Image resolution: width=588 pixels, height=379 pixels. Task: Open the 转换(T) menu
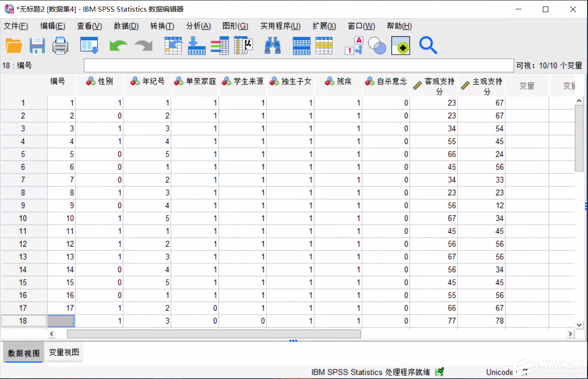point(162,26)
